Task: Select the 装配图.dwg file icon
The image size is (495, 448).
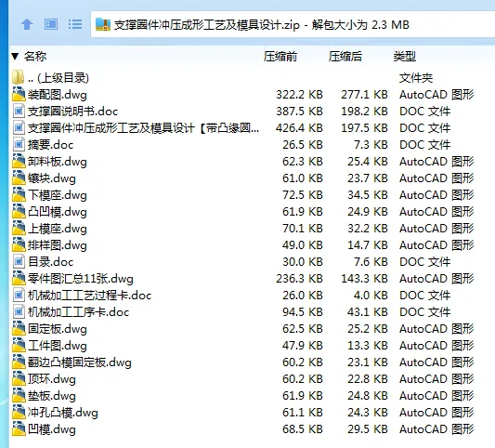Action: (x=19, y=94)
